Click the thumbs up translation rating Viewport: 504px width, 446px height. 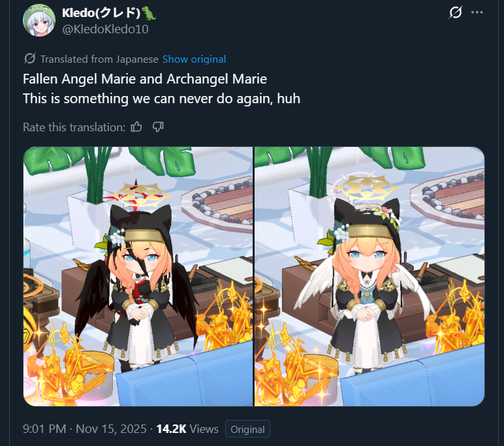[x=136, y=127]
